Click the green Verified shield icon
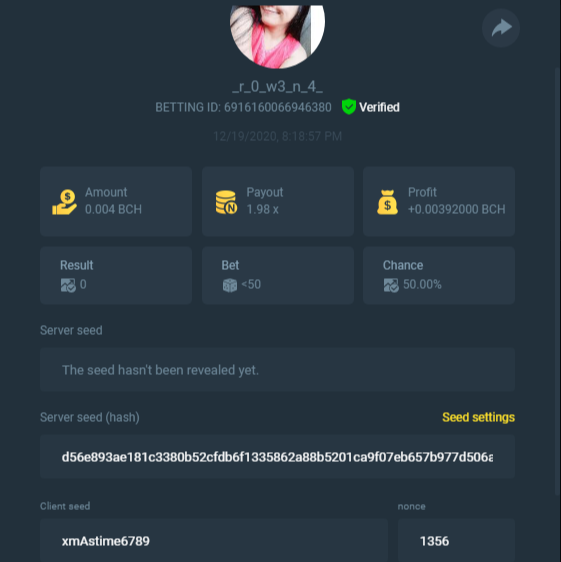The width and height of the screenshot is (561, 562). [348, 107]
